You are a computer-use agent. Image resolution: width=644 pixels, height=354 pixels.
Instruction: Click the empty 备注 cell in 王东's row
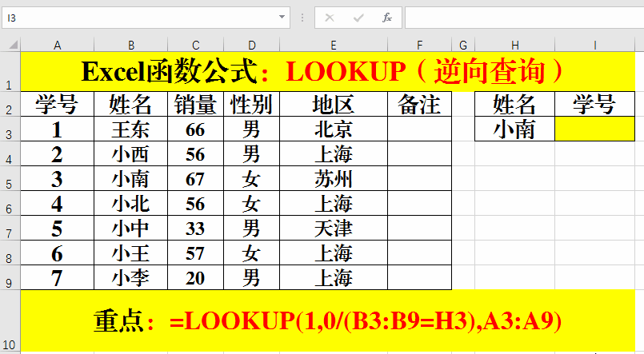pos(419,129)
